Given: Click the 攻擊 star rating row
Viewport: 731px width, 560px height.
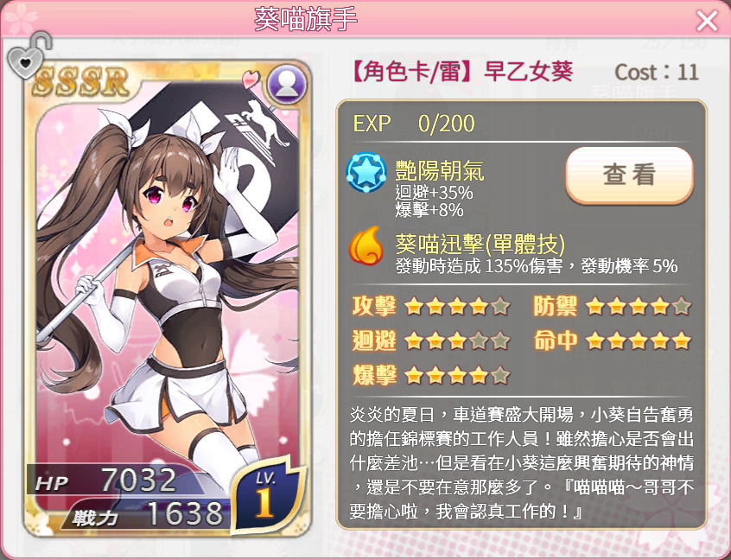Looking at the screenshot, I should pyautogui.click(x=431, y=306).
